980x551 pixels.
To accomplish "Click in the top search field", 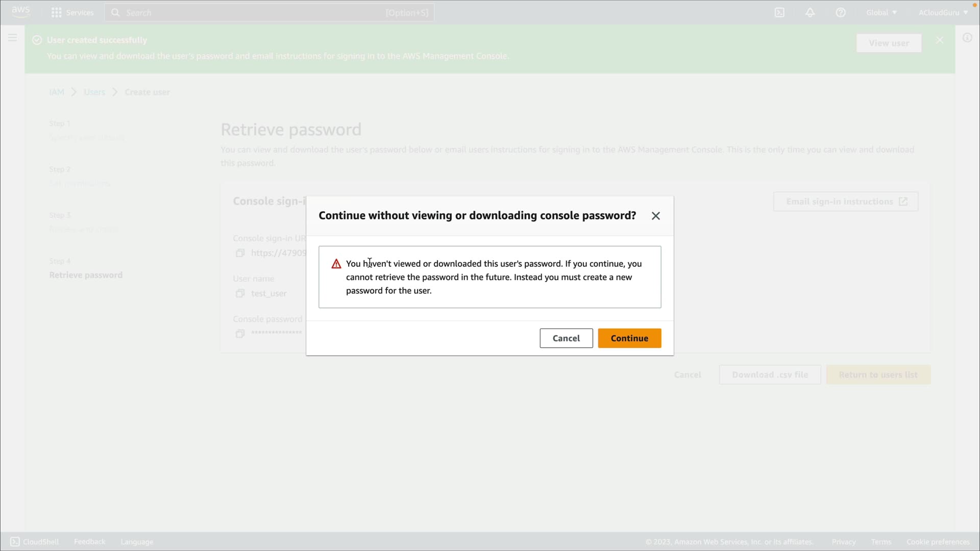I will [255, 12].
